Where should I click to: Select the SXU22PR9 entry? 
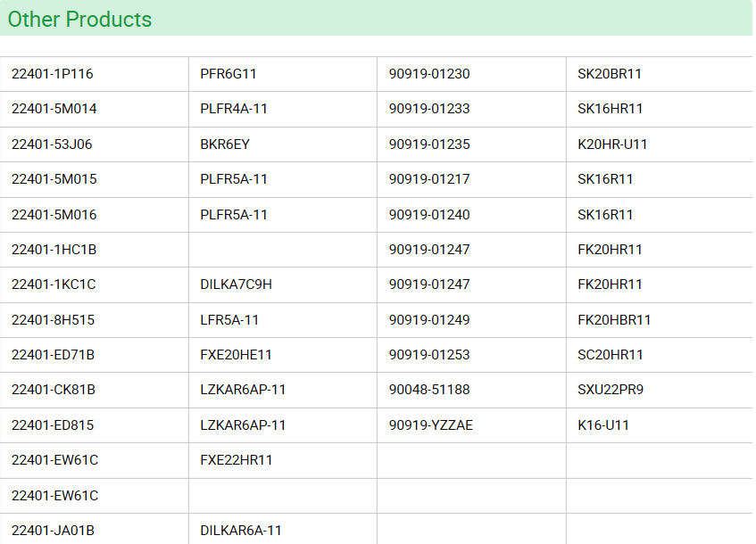click(611, 390)
